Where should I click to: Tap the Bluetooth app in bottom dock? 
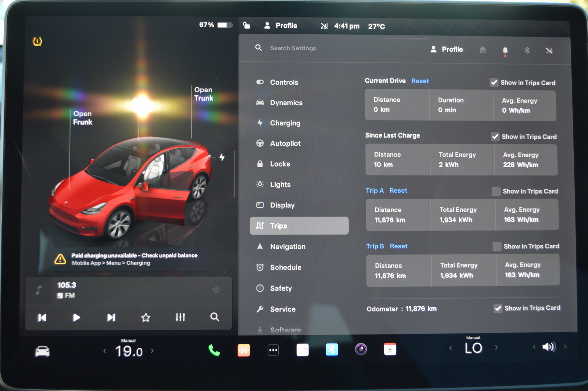pyautogui.click(x=332, y=350)
